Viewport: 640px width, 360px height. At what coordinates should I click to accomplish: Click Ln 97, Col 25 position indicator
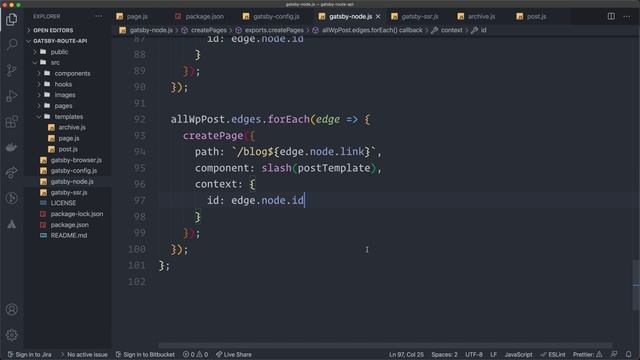pyautogui.click(x=406, y=354)
